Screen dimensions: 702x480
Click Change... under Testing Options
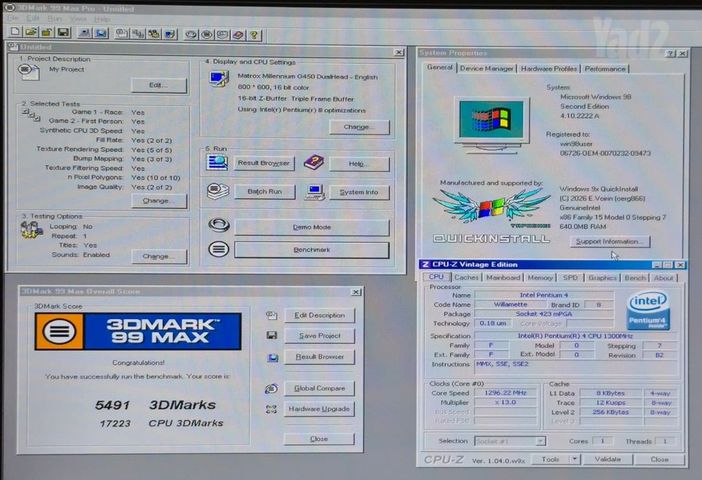tap(158, 256)
